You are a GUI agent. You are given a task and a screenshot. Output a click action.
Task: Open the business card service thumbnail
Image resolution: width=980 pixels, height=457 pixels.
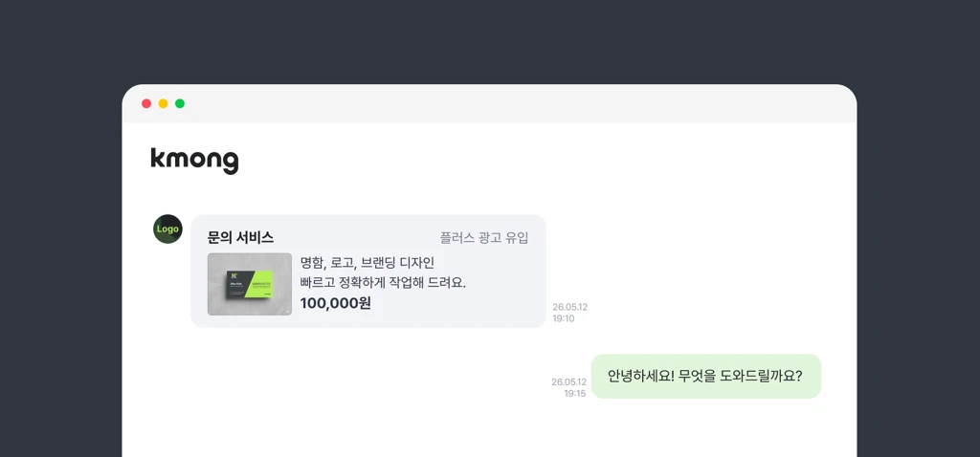coord(250,284)
